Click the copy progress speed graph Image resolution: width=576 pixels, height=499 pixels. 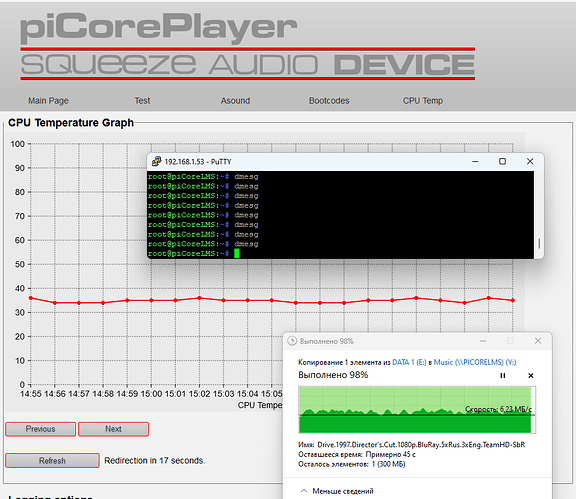point(417,410)
